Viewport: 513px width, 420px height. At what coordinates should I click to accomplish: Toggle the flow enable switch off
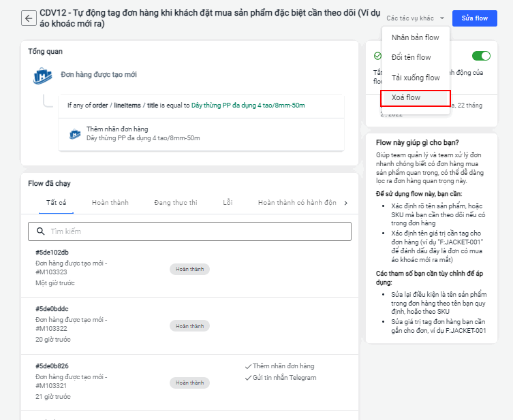tap(481, 56)
